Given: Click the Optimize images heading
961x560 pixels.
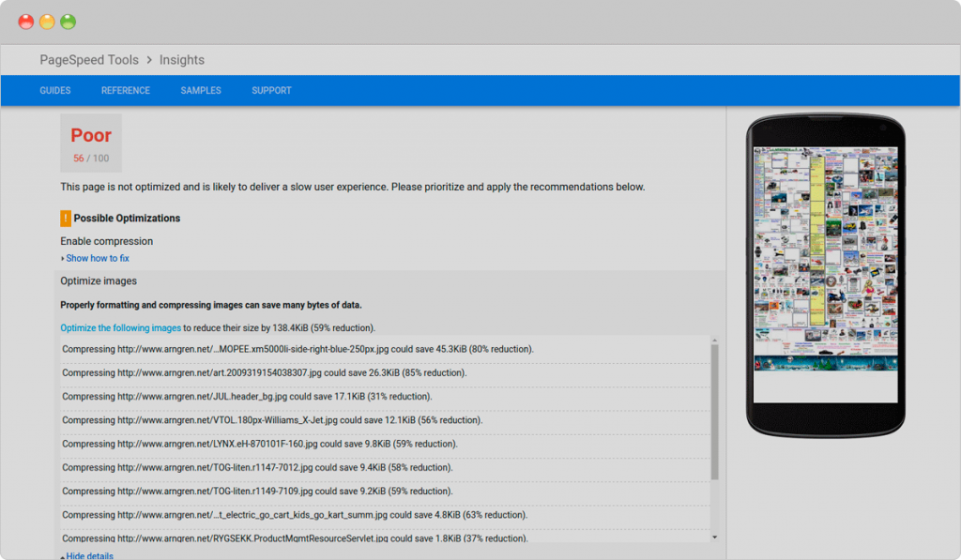Looking at the screenshot, I should (98, 281).
